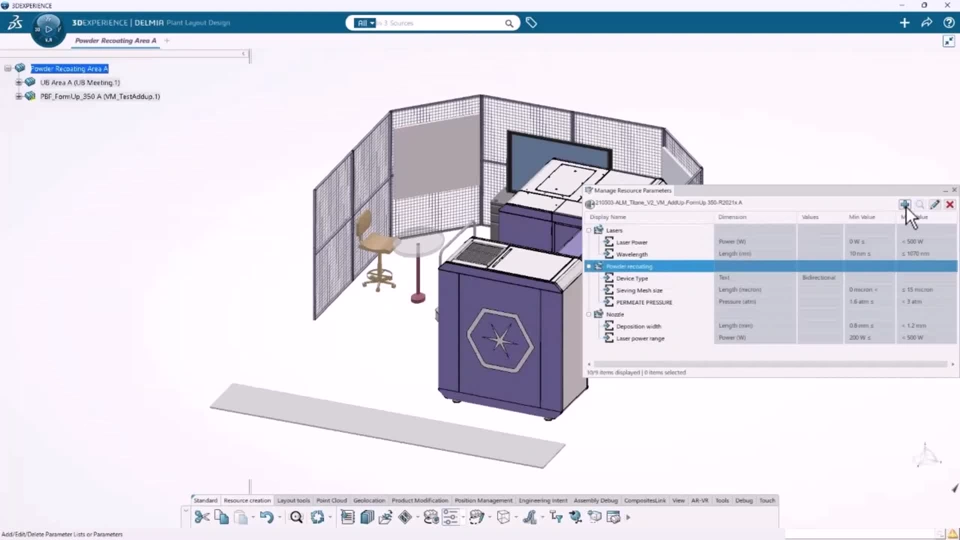The image size is (960, 540).
Task: Open the CompositesLink tab
Action: 645,500
